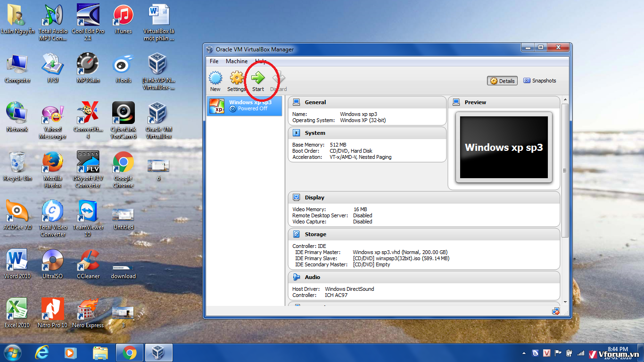Screen dimensions: 644x362
Task: Open the Nero Express desktop shortcut
Action: coord(88,313)
